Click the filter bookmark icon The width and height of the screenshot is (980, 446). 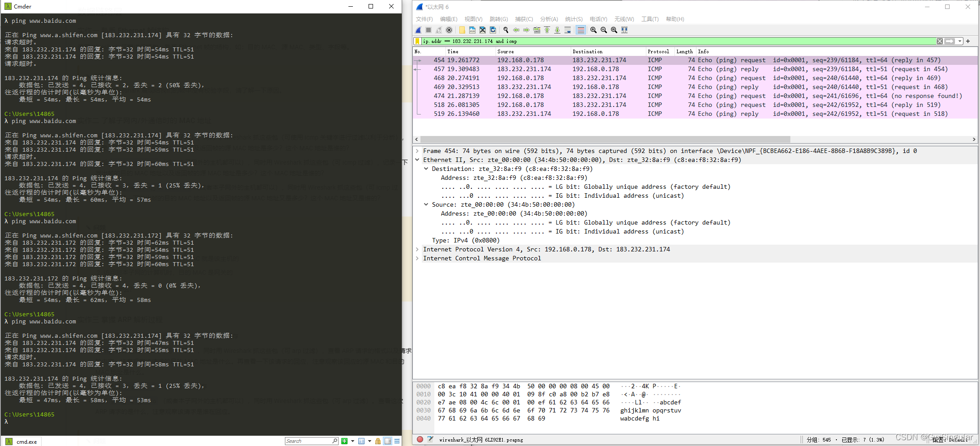[x=417, y=41]
